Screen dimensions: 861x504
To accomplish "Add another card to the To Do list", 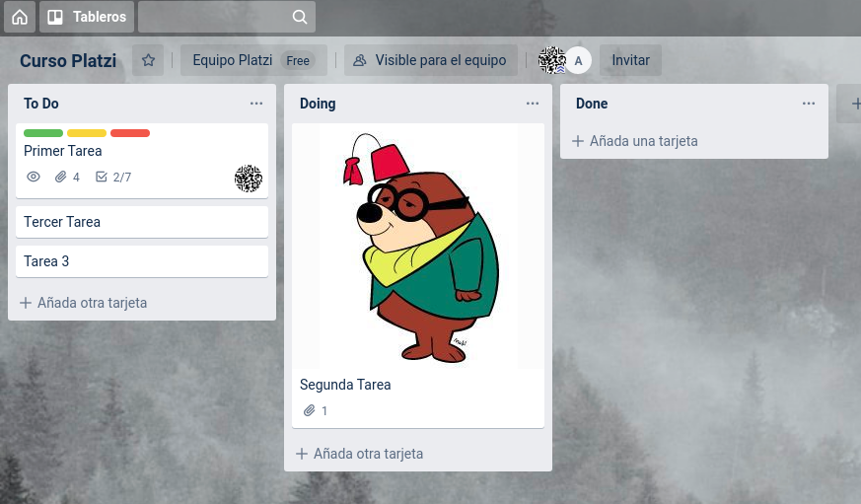I will pos(84,303).
